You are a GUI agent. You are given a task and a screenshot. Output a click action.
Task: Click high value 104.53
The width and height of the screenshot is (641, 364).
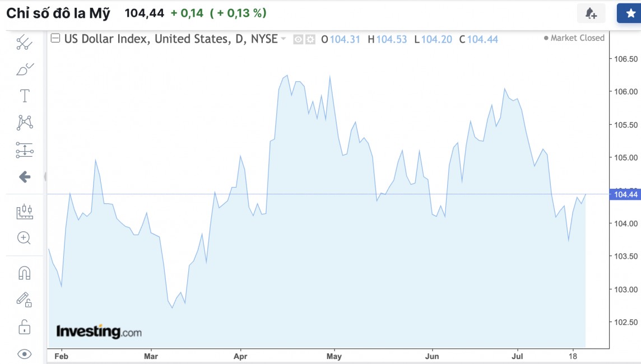(391, 40)
